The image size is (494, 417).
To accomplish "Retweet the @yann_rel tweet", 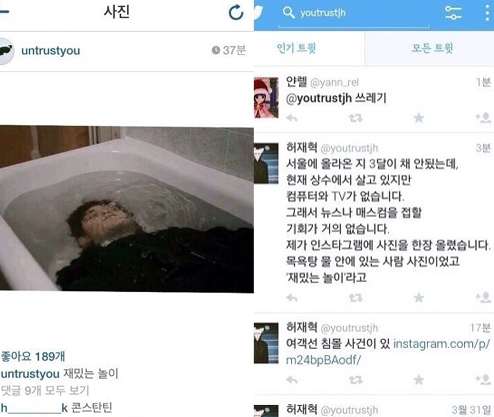I will click(355, 118).
